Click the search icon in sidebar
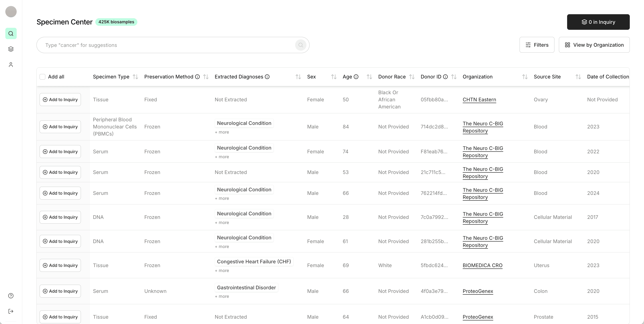Viewport: 644px width, 324px height. pyautogui.click(x=11, y=34)
